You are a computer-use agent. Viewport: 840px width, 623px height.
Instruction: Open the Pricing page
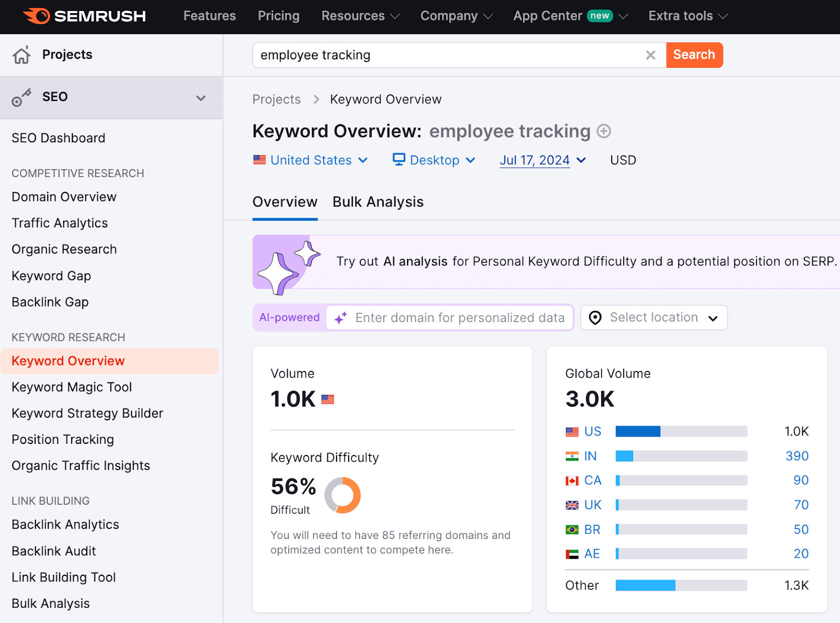pos(278,16)
